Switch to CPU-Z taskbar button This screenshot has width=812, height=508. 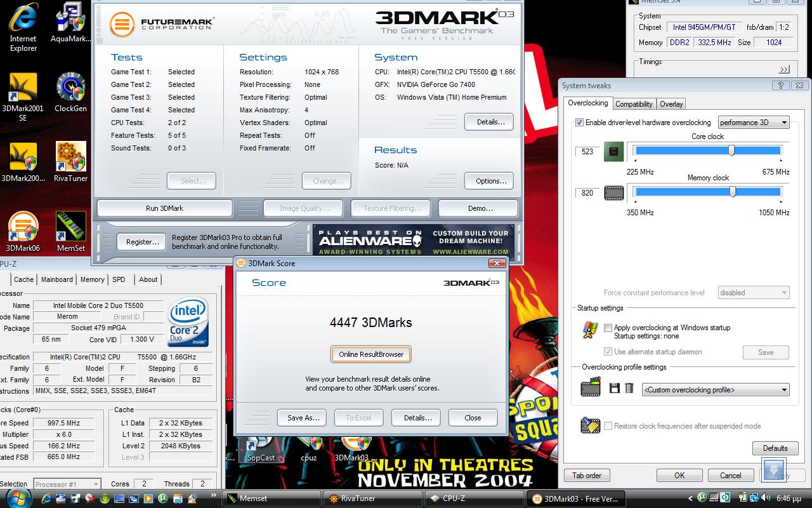click(475, 498)
